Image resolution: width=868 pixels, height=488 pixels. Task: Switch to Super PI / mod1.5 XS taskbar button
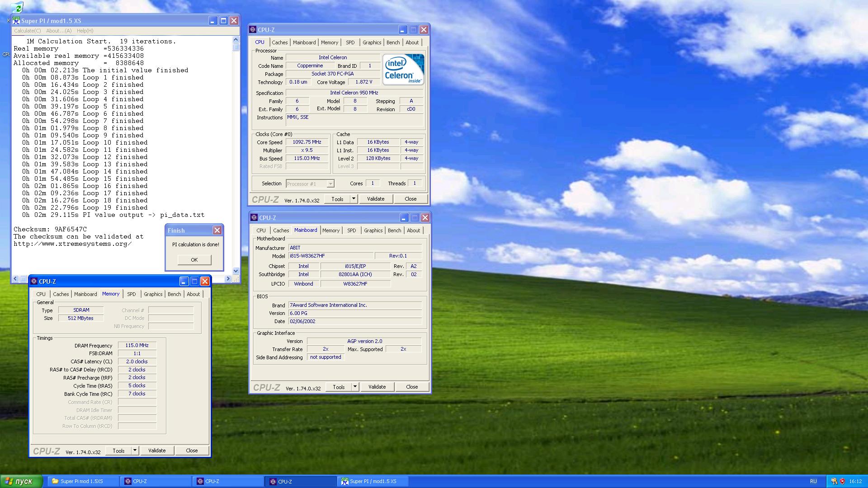coord(373,482)
